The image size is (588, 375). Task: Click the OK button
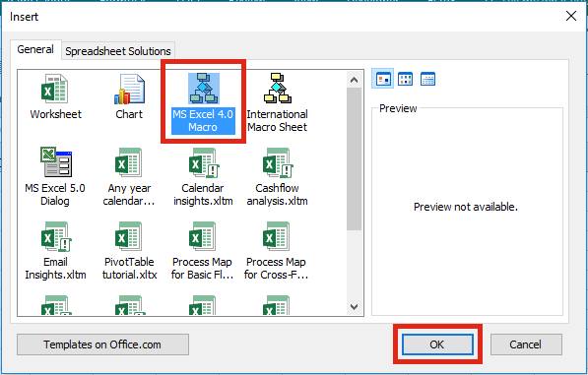point(437,344)
